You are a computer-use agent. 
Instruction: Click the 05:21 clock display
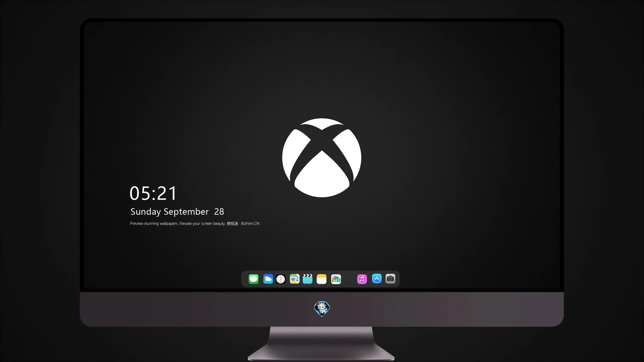coord(153,193)
